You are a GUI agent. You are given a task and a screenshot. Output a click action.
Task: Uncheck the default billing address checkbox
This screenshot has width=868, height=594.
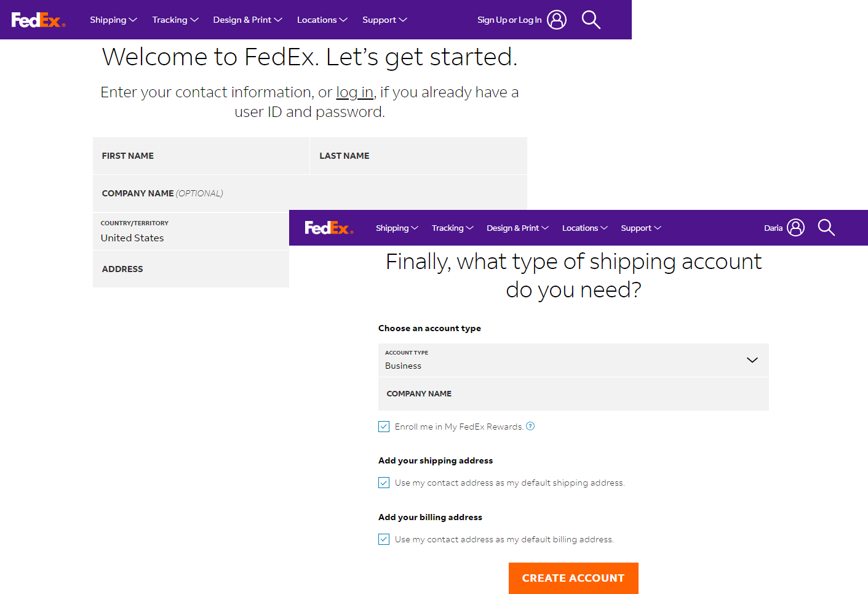coord(384,540)
